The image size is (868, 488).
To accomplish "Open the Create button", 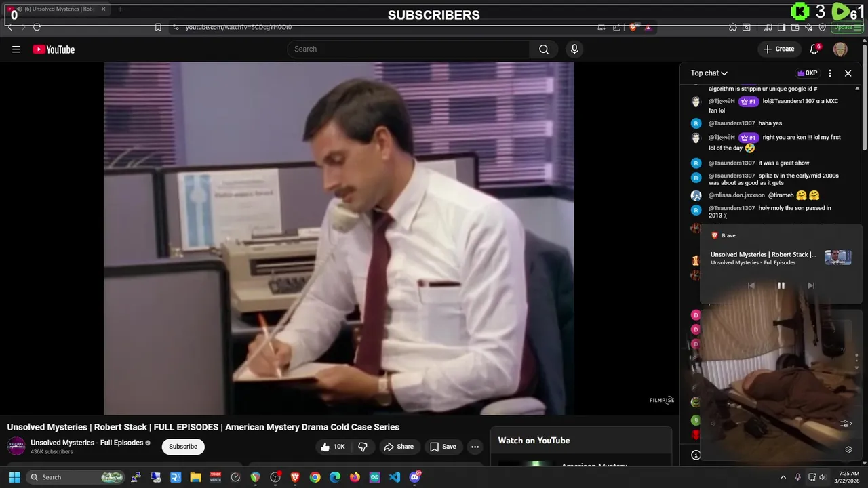I will (x=778, y=49).
